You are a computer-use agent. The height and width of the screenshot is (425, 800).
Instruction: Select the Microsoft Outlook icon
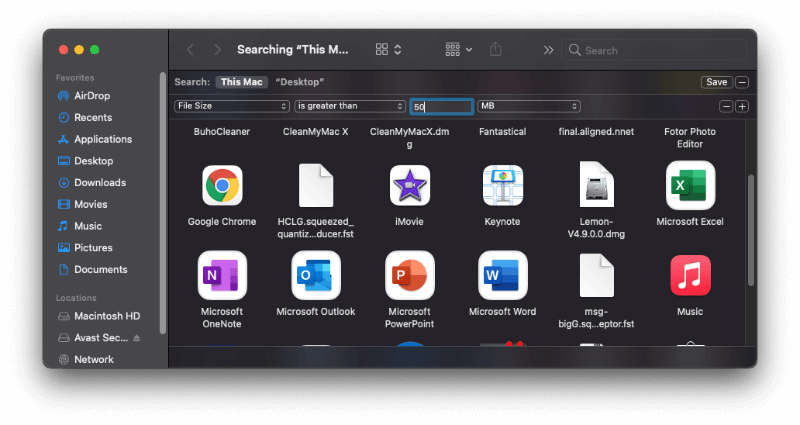point(316,276)
